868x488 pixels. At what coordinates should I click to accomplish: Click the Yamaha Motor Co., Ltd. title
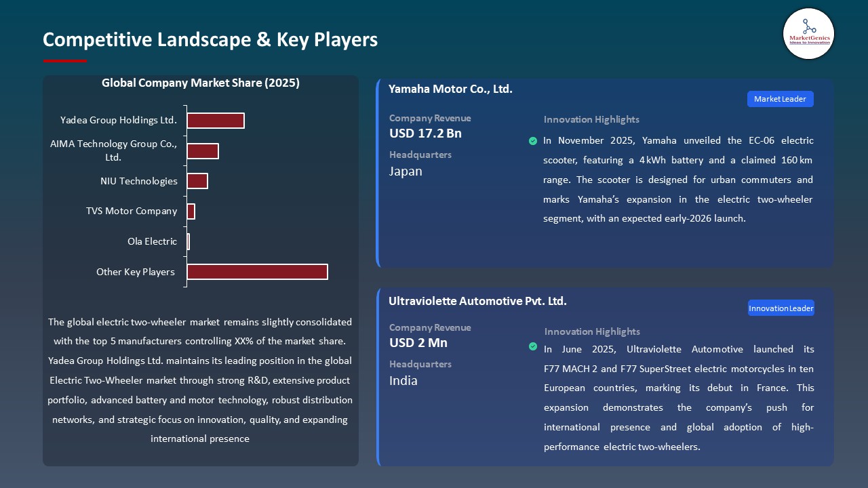coord(450,89)
